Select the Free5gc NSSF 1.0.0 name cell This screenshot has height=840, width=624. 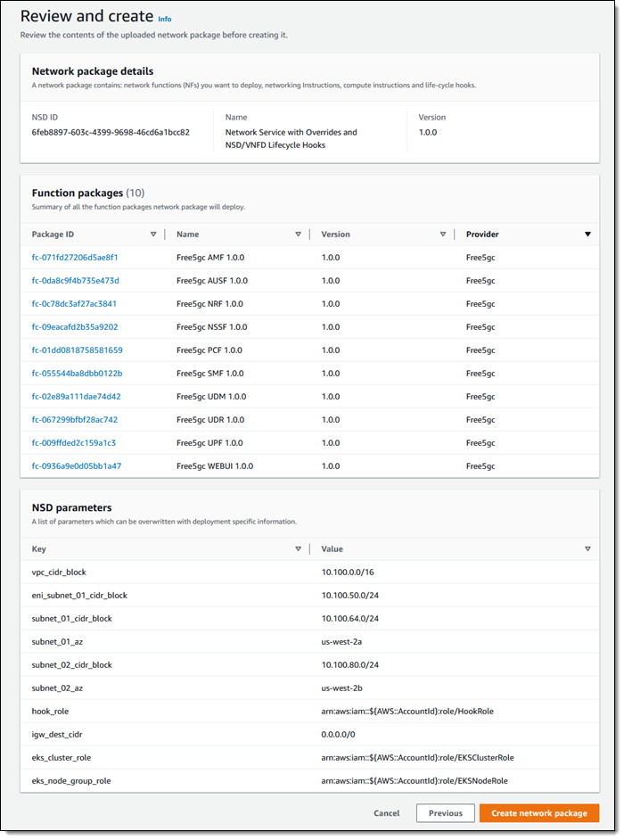coord(212,326)
